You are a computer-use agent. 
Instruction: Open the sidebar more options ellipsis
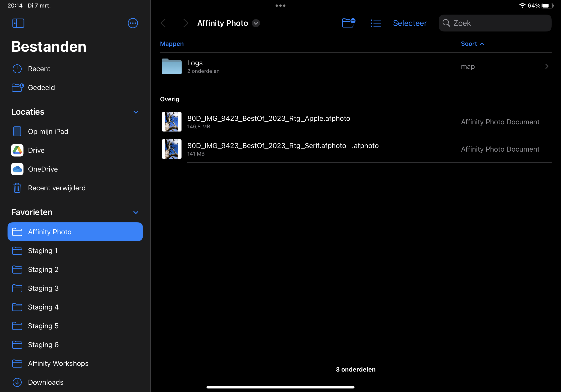click(x=133, y=23)
